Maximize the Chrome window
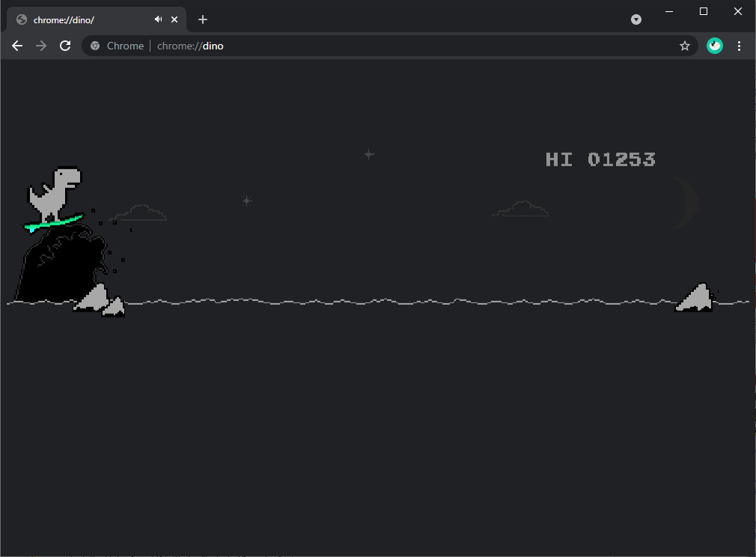Image resolution: width=756 pixels, height=557 pixels. 704,11
